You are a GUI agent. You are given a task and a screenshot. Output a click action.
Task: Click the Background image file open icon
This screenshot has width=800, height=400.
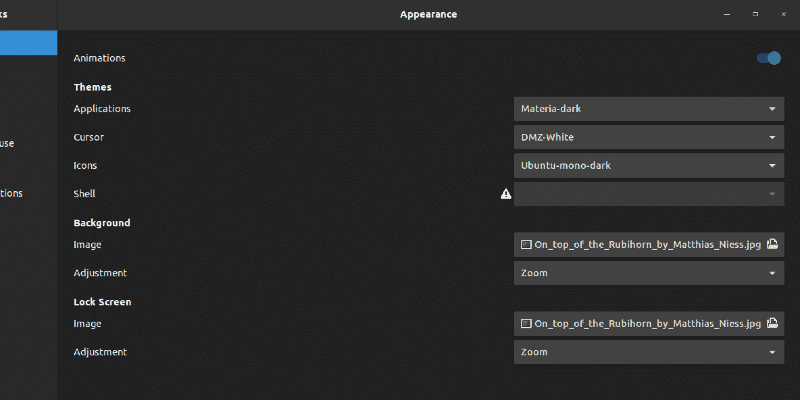(x=772, y=244)
